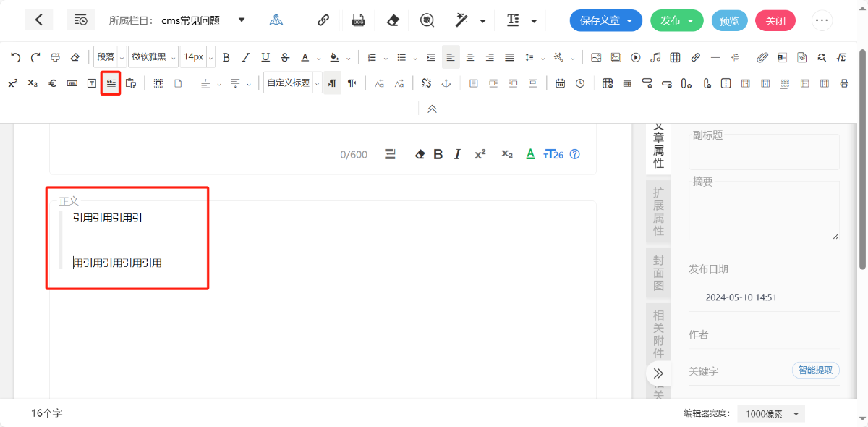Insert a table using the grid icon

click(675, 57)
